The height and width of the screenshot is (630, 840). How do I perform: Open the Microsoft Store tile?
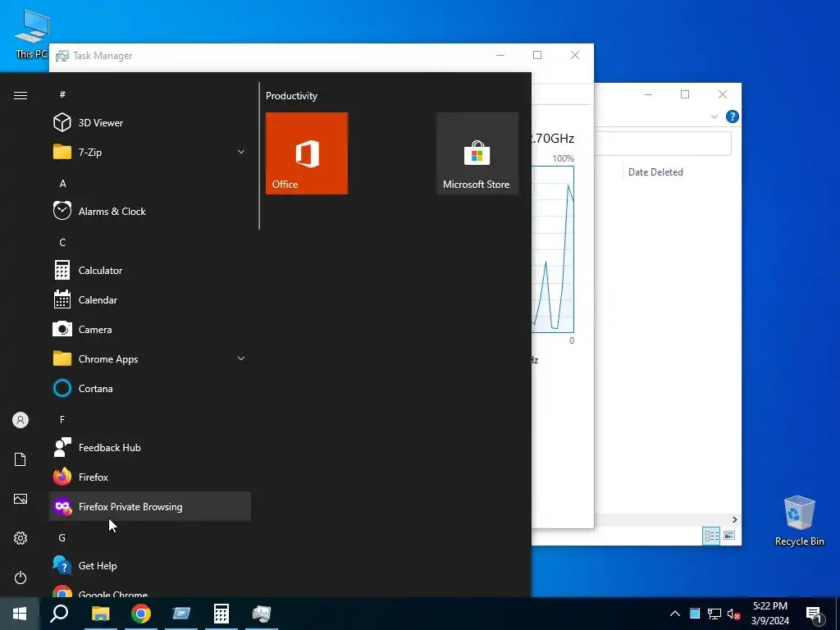tap(477, 153)
